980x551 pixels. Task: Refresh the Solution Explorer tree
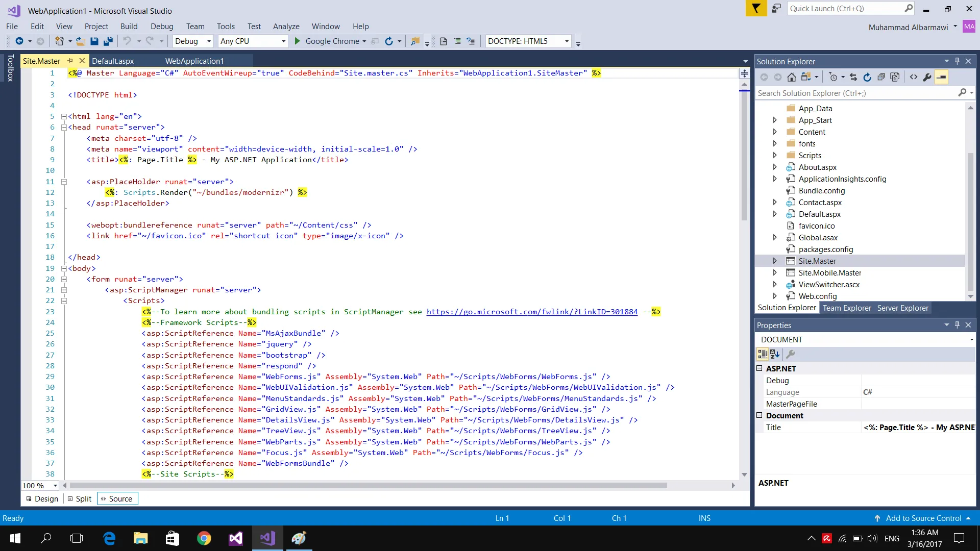tap(867, 78)
